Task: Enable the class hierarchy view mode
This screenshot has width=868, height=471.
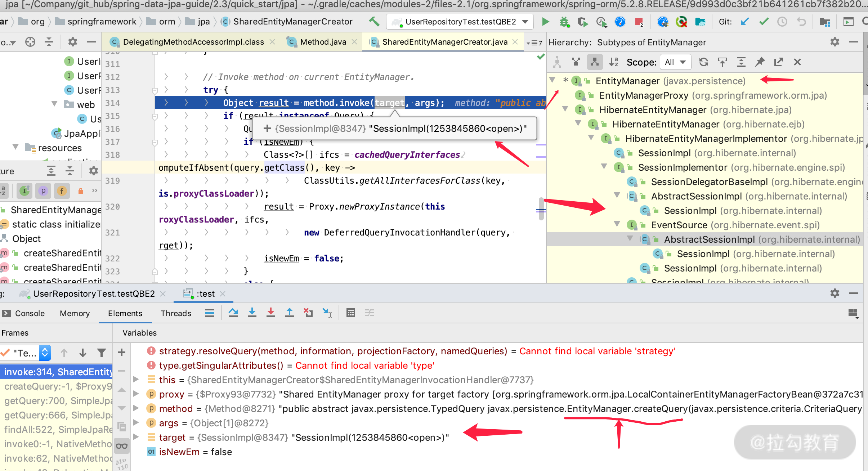Action: point(558,62)
